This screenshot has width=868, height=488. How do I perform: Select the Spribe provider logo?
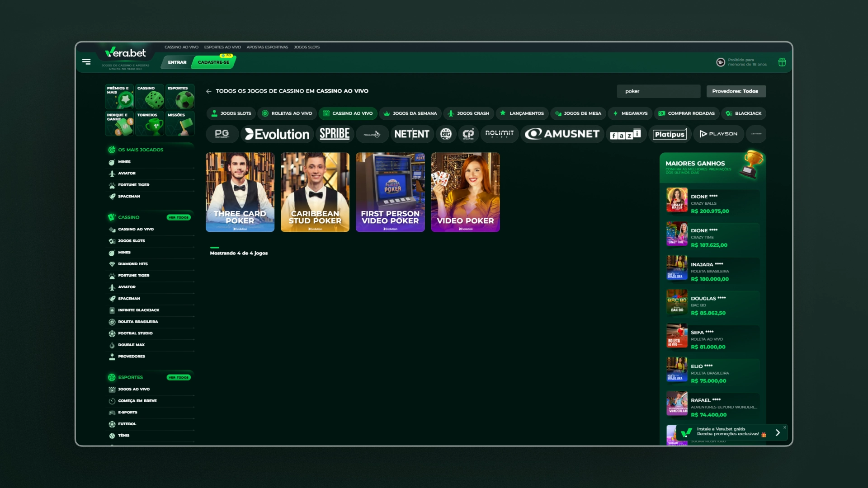(x=335, y=134)
